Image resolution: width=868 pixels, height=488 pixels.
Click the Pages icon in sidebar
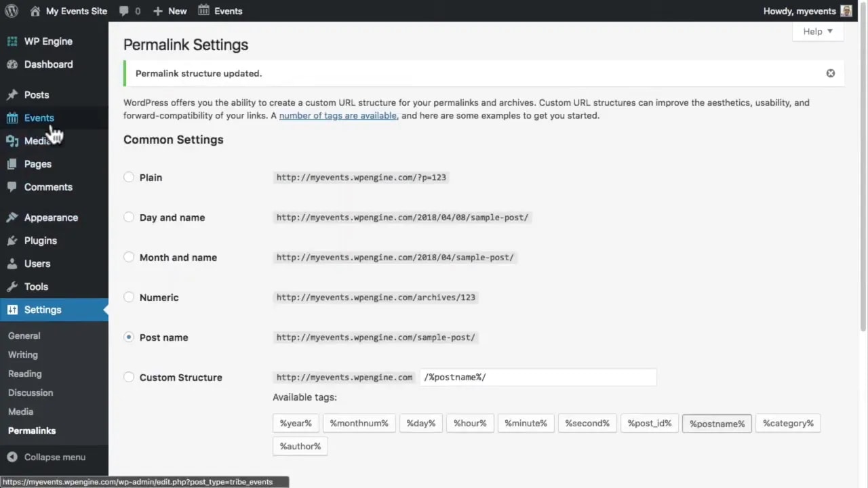(x=12, y=164)
